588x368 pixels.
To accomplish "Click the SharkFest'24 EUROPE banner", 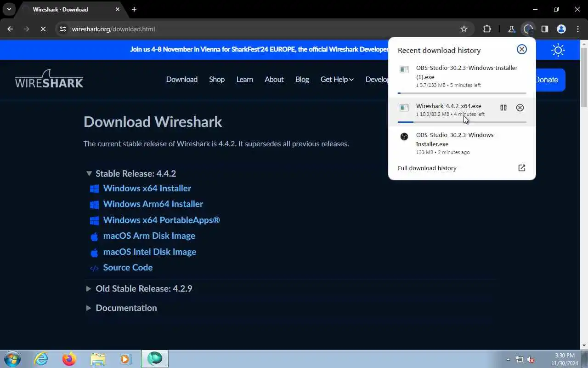I will pos(259,49).
